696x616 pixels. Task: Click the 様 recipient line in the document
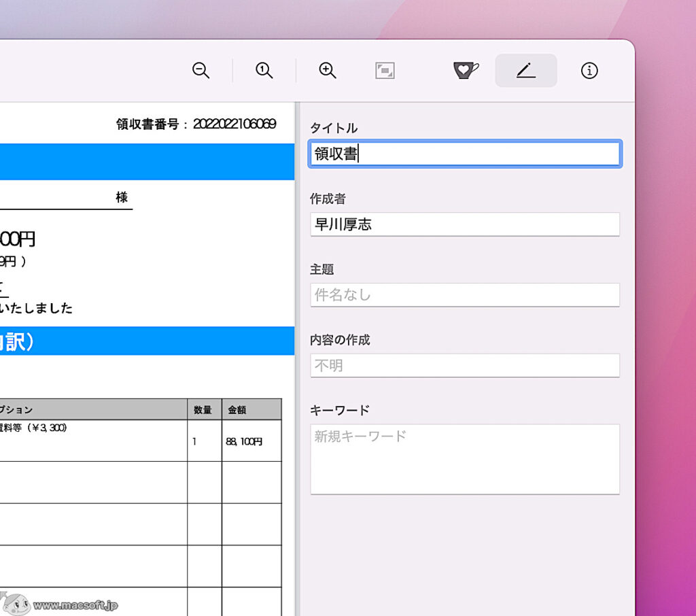coord(124,196)
